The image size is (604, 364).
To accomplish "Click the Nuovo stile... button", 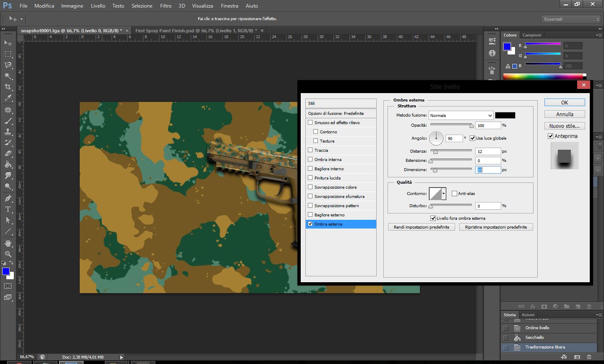I will pos(564,126).
